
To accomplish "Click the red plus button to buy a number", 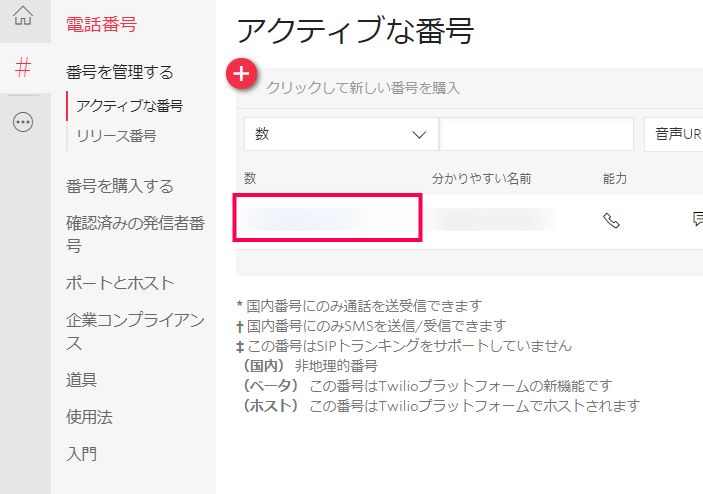I will 243,73.
